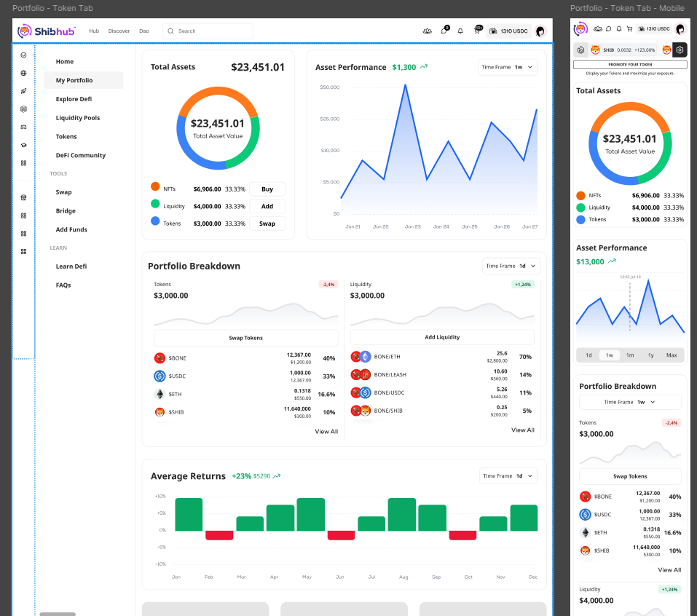Click the Swap button for Tokens row
Screen dimensions: 697x616
click(x=267, y=224)
